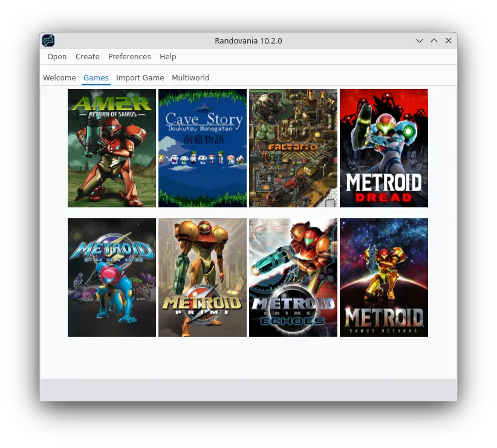Pick the Metroid Prime game cover
Screen dimensions: 497x448
[x=202, y=278]
